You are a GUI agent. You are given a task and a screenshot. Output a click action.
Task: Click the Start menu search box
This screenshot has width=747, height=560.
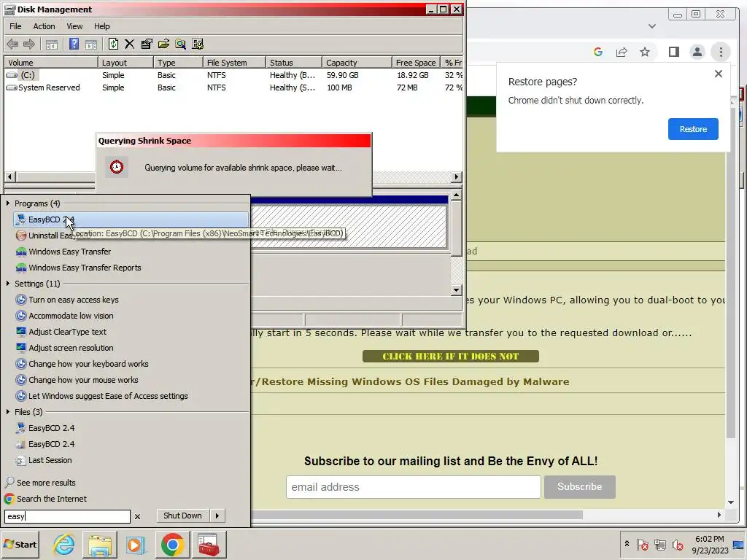[x=67, y=516]
